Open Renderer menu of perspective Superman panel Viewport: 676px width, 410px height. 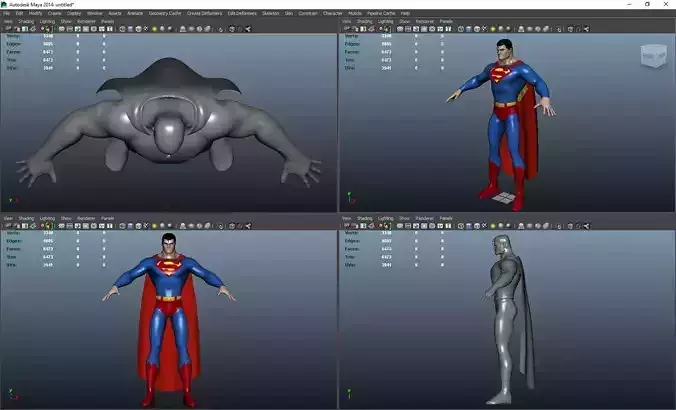(x=425, y=21)
